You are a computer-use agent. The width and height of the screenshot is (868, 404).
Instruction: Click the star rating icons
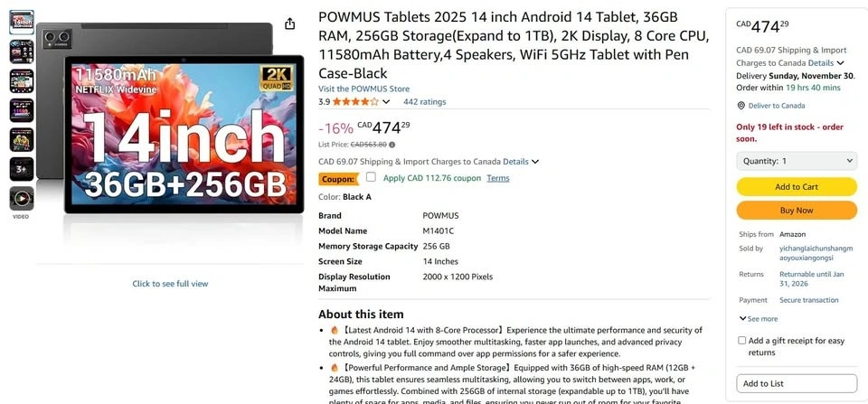tap(354, 102)
